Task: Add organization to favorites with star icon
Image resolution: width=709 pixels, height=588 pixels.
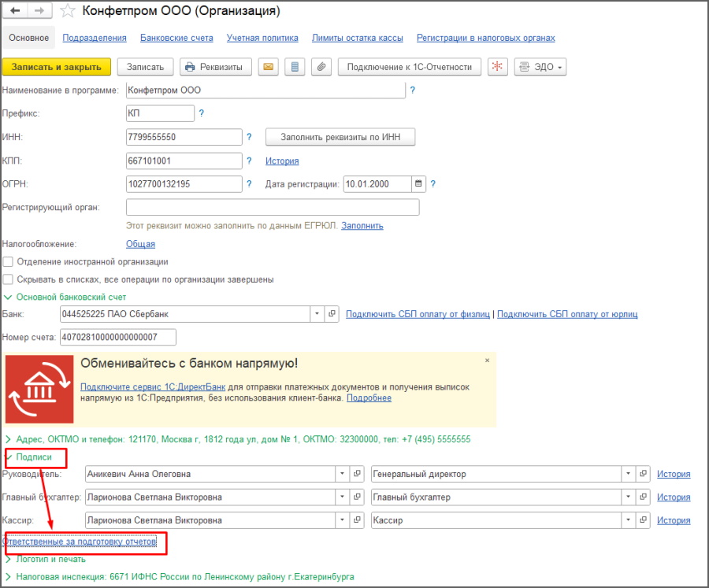Action: (x=69, y=11)
